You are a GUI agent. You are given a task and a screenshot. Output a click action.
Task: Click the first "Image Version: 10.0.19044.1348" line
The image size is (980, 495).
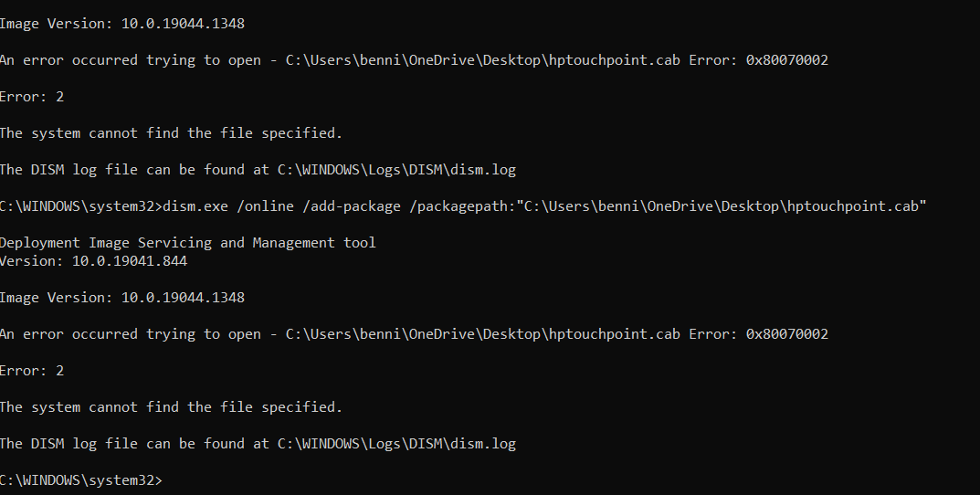121,24
